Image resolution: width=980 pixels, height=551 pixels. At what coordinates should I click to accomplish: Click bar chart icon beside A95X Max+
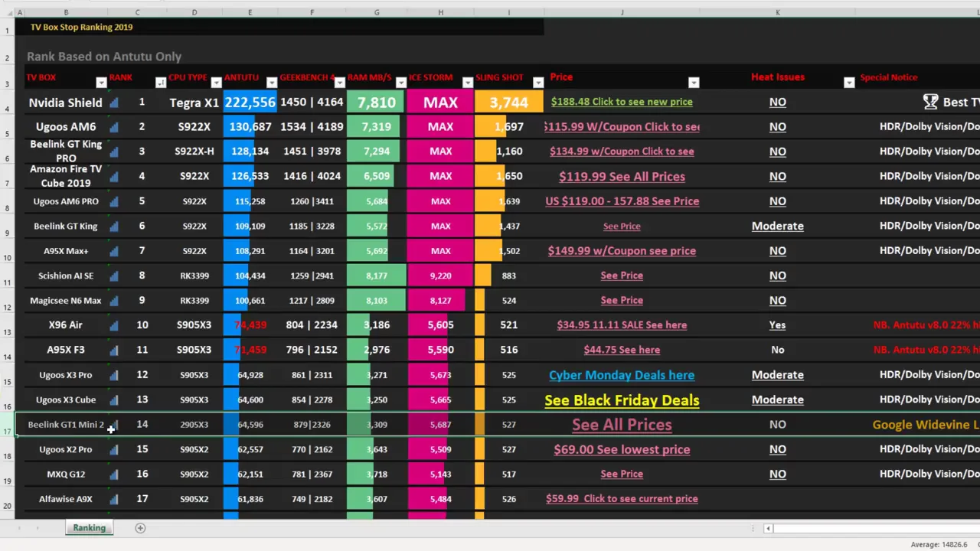pyautogui.click(x=114, y=251)
